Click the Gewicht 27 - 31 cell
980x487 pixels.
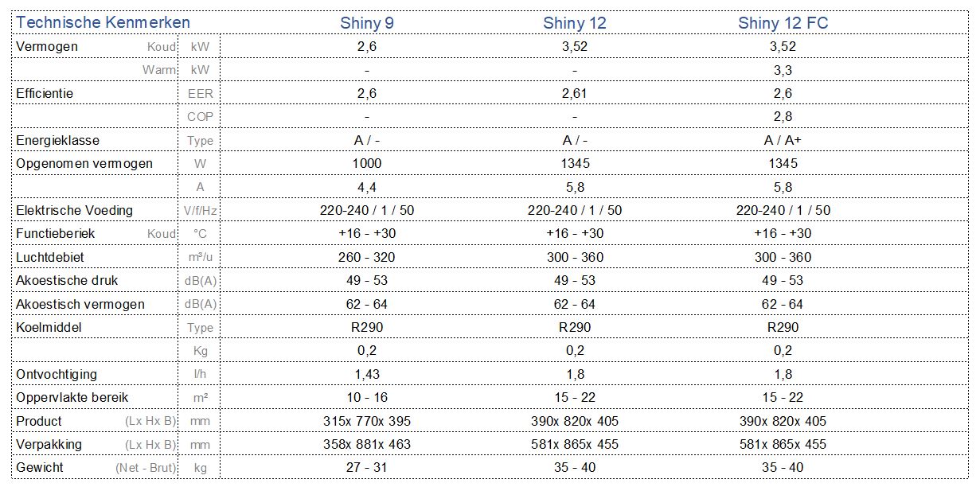click(x=367, y=467)
